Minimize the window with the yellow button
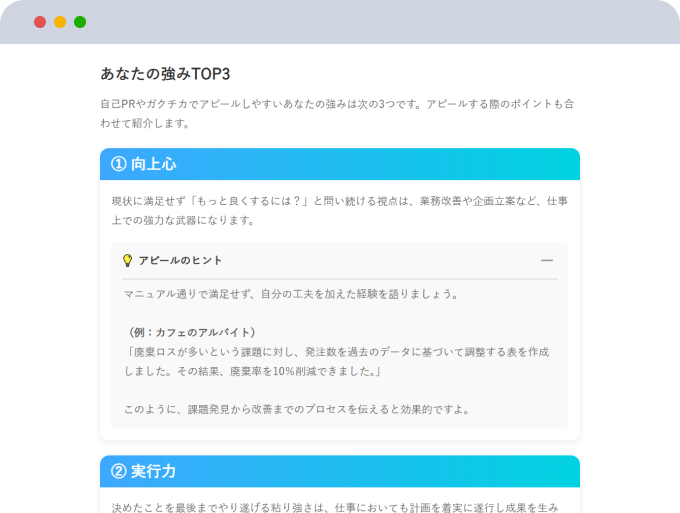 [60, 22]
